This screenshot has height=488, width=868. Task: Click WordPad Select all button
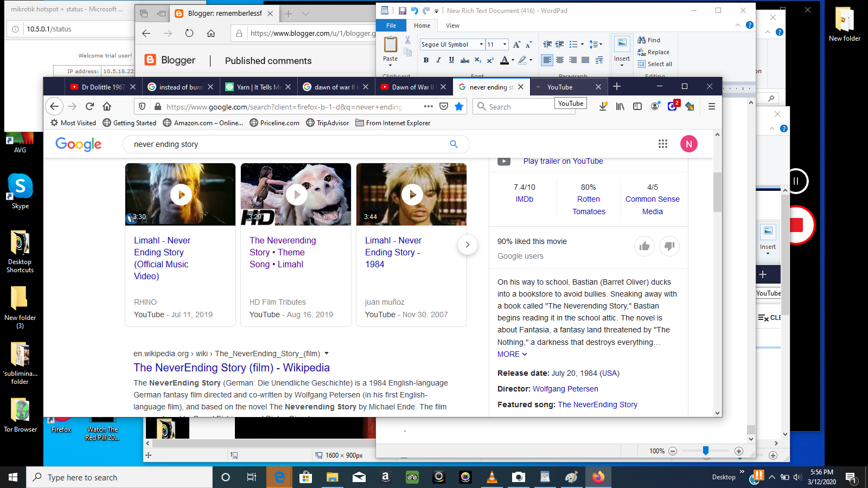point(655,64)
